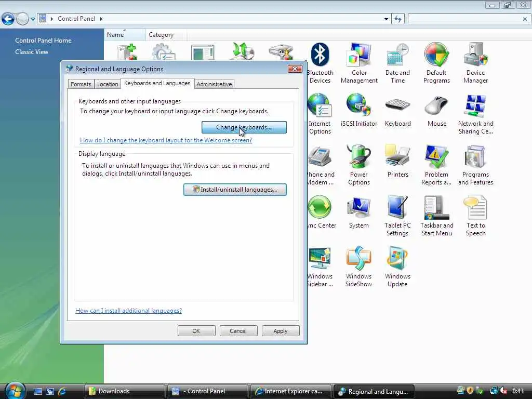Sort by the Category column header
Image resolution: width=532 pixels, height=399 pixels.
pos(166,35)
